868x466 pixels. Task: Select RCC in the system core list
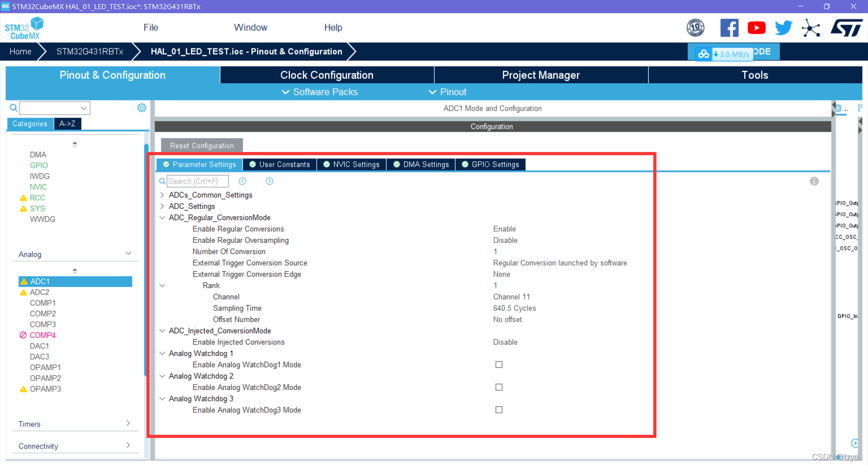38,198
